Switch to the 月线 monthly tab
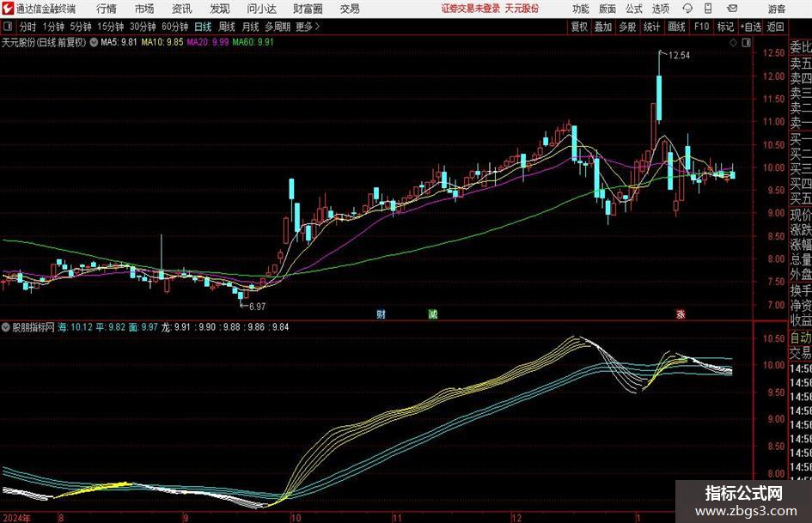This screenshot has height=523, width=812. pyautogui.click(x=251, y=27)
